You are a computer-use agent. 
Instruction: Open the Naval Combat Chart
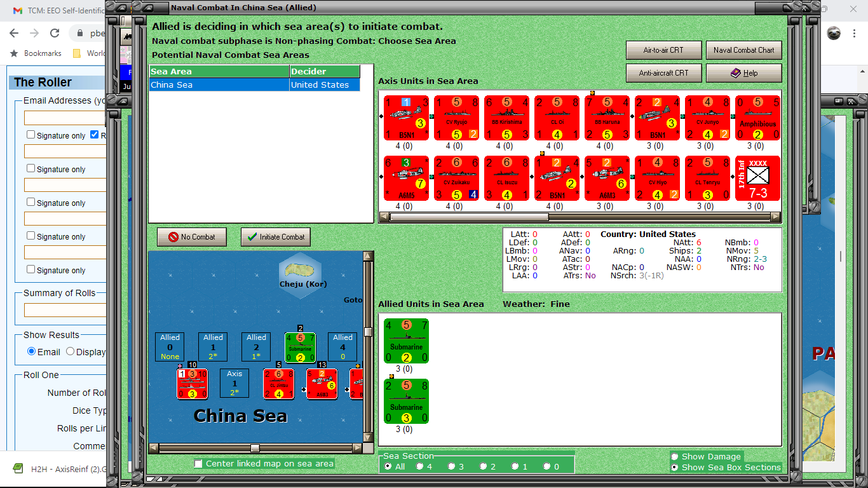click(743, 50)
